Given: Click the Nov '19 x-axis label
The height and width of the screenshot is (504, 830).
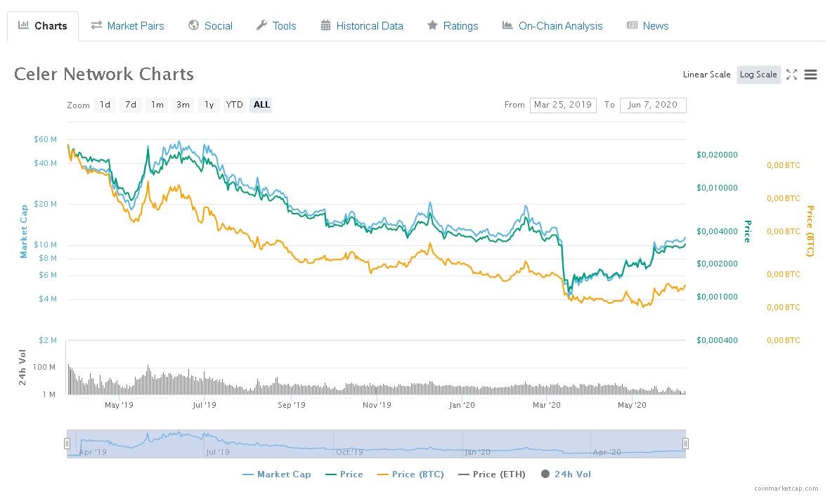Looking at the screenshot, I should (x=377, y=405).
